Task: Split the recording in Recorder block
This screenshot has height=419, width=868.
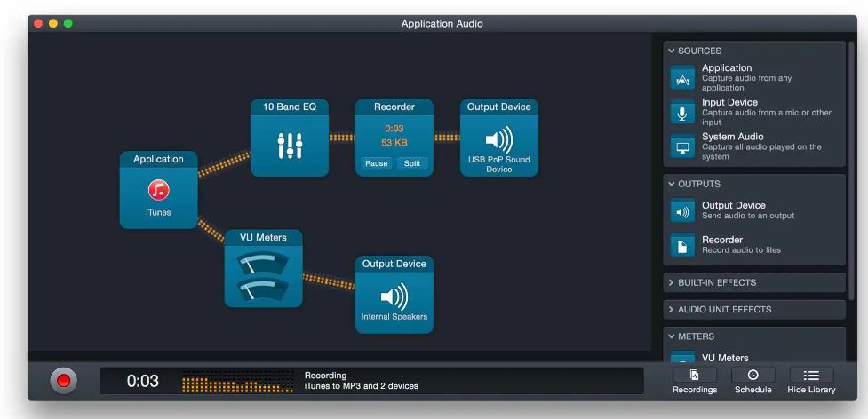Action: pos(412,163)
